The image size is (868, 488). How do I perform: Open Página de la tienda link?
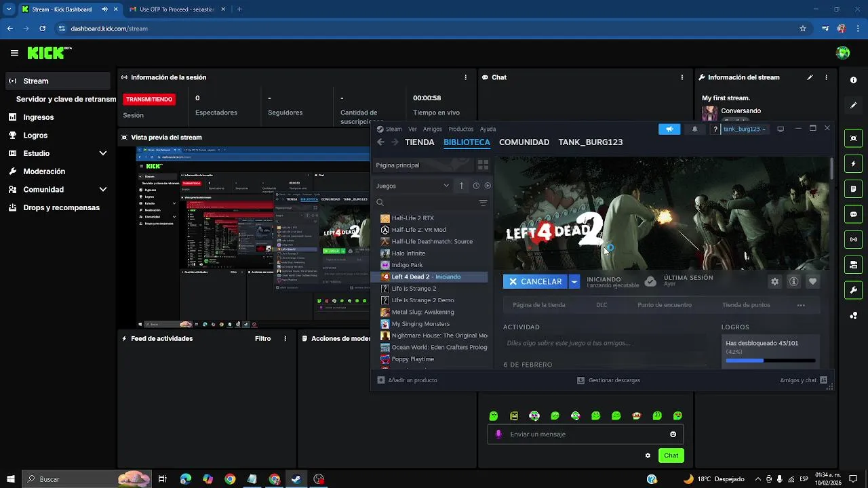[539, 305]
